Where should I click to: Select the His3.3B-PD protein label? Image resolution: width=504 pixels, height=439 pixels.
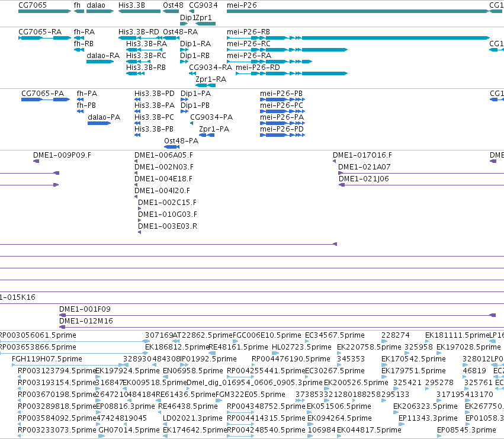155,94
